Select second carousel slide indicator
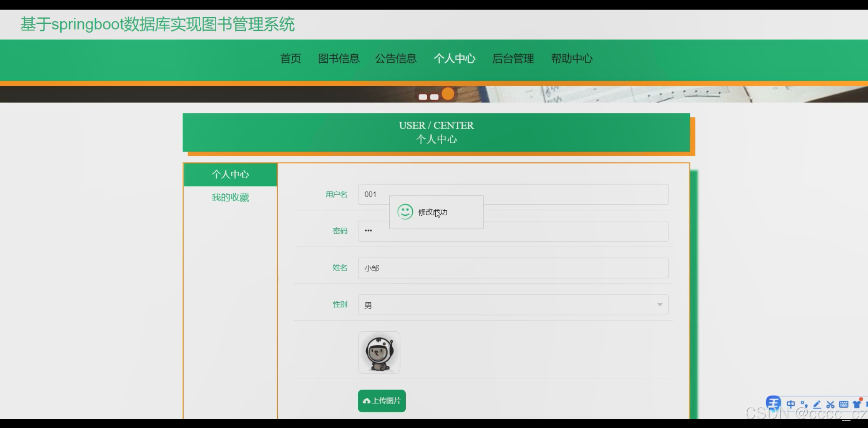 click(434, 97)
